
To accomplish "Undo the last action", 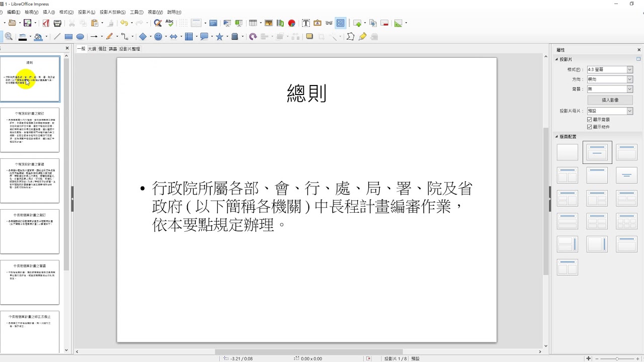I will pos(124,23).
